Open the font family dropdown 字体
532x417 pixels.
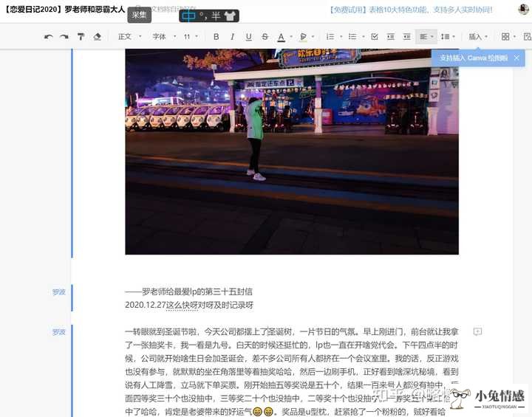(x=164, y=37)
